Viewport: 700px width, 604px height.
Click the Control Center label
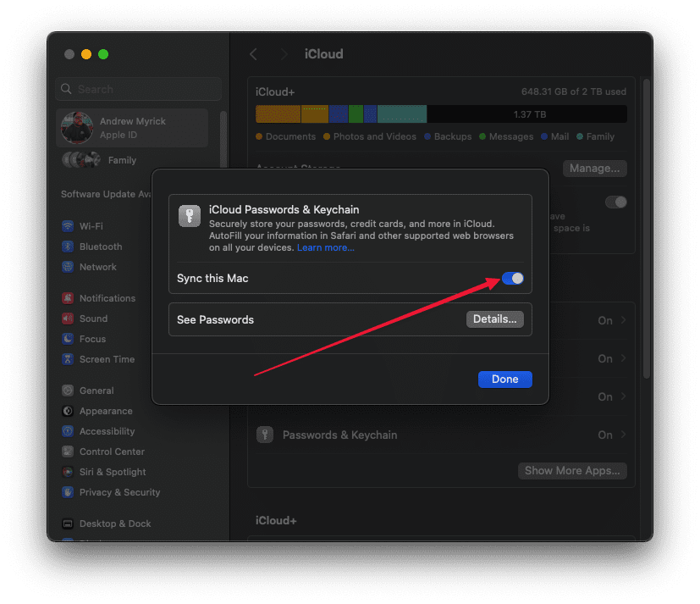112,452
